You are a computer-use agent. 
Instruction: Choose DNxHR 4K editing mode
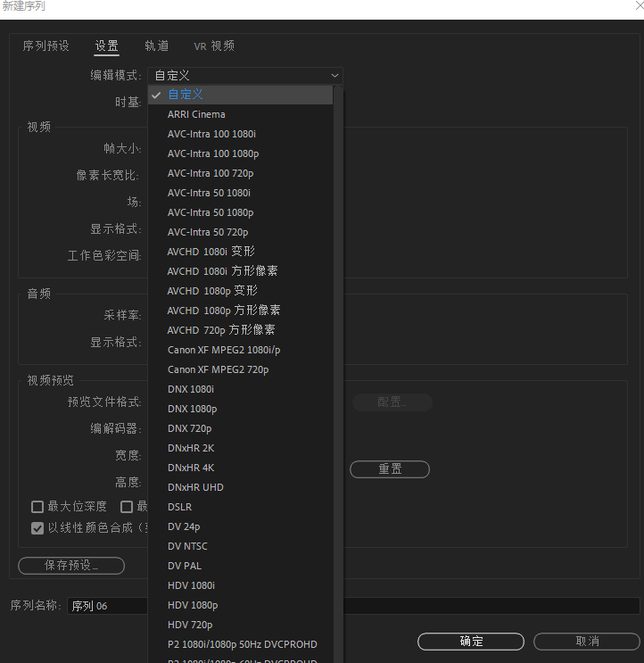pos(191,468)
